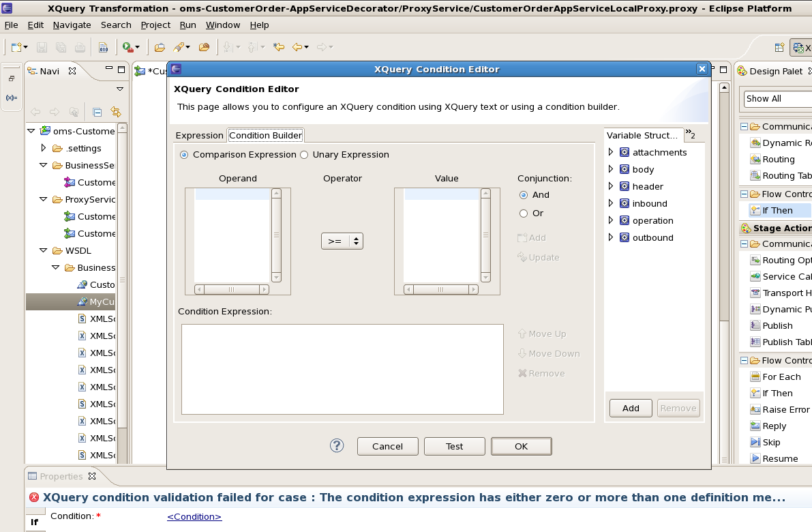Select the Raise Error palette item

pyautogui.click(x=779, y=409)
